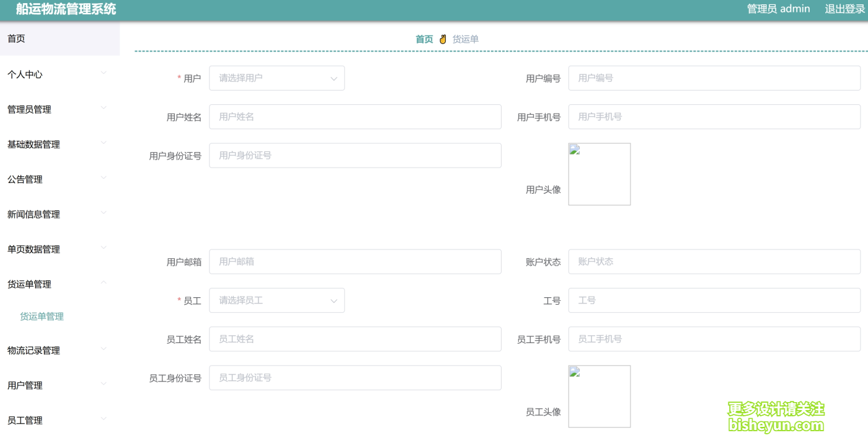Click the hand icon in breadcrumb
The image size is (868, 448).
click(443, 39)
